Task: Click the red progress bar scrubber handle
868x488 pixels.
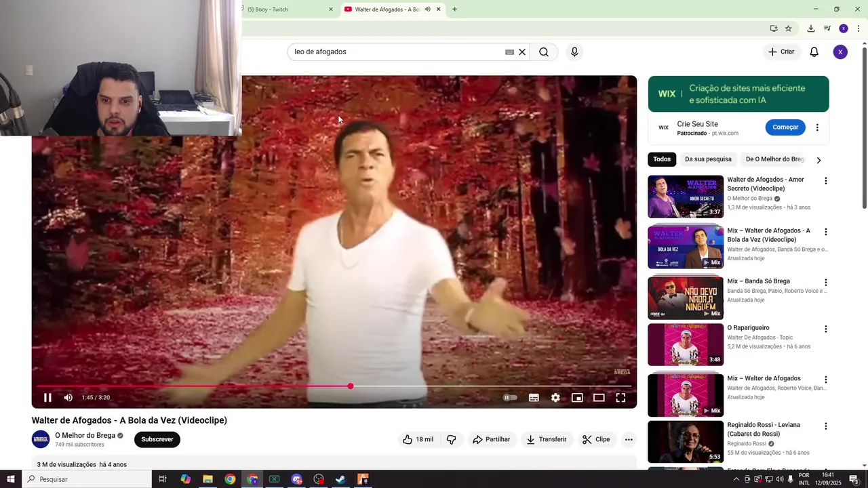Action: [x=351, y=386]
